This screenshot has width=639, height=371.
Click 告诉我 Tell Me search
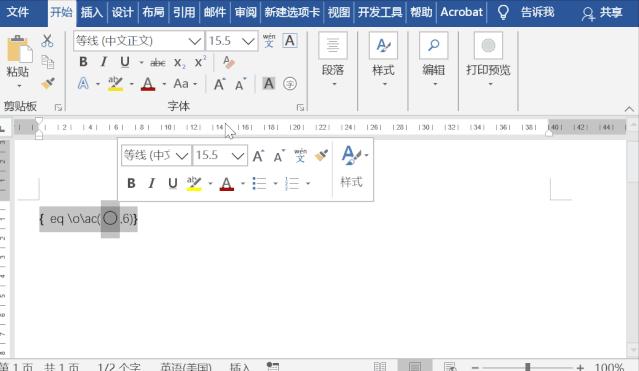538,12
